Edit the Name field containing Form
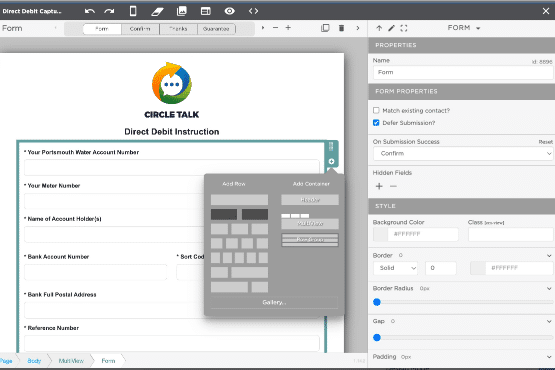The width and height of the screenshot is (555, 370). (463, 73)
